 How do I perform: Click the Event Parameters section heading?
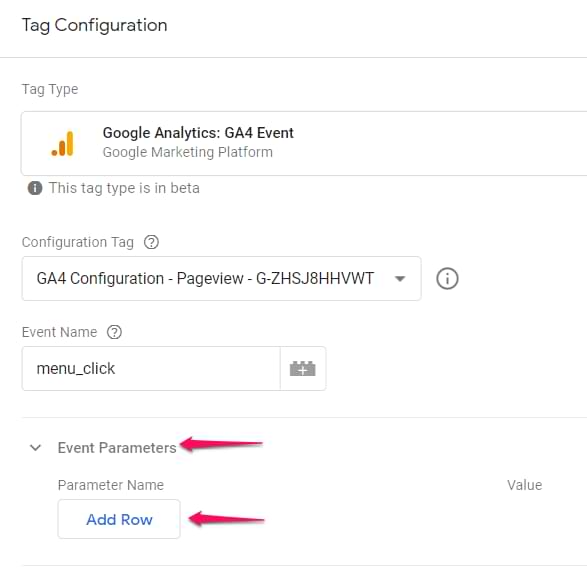[117, 448]
